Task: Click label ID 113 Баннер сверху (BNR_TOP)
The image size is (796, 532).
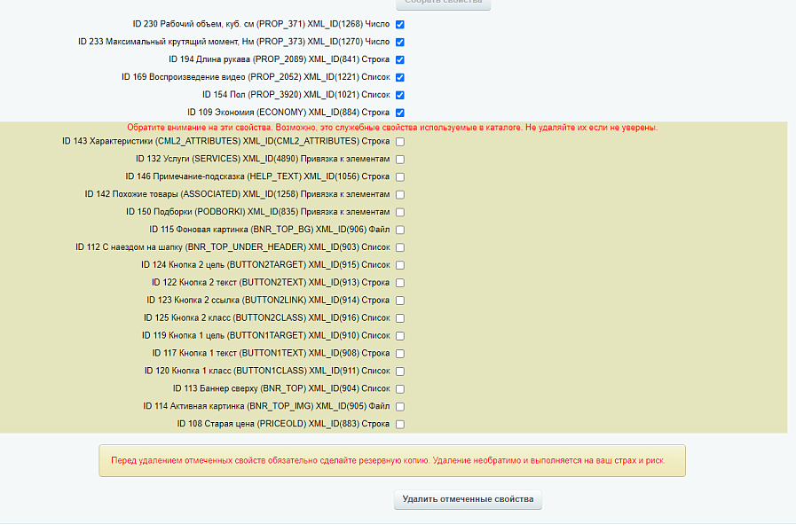Action: click(x=281, y=388)
